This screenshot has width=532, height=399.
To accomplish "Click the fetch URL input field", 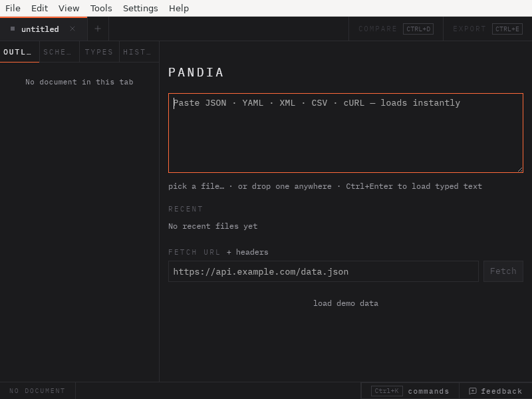I will [x=323, y=271].
